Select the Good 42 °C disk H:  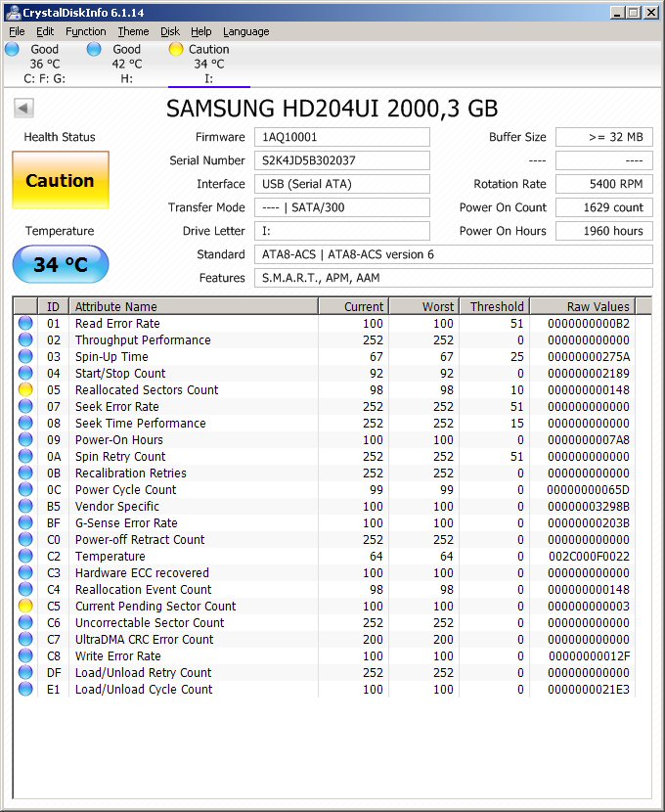(x=127, y=64)
